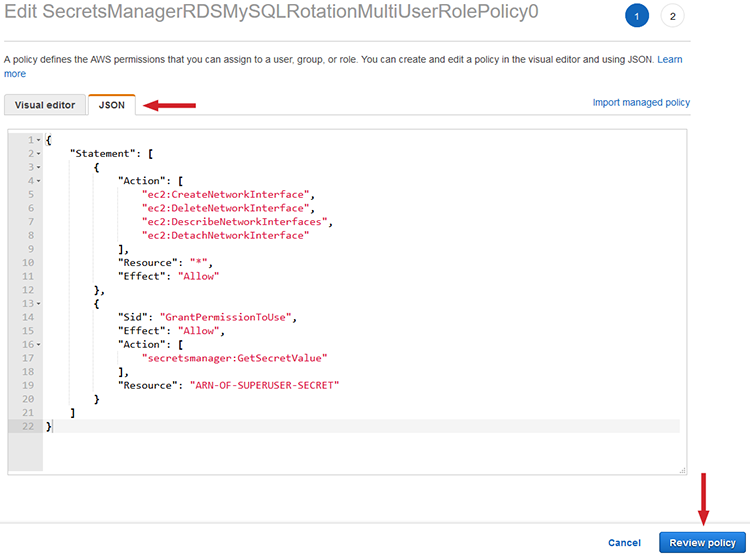Cancel the policy edit
Image resolution: width=750 pixels, height=555 pixels.
click(624, 543)
